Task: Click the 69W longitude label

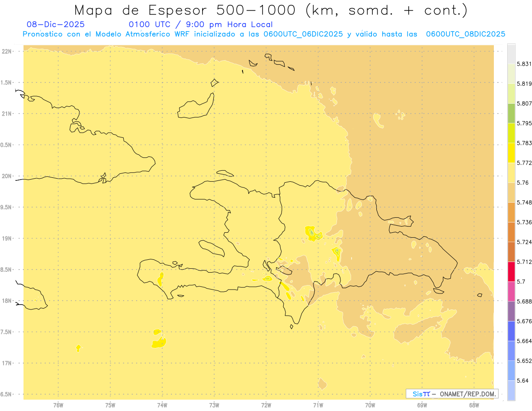Action: click(x=422, y=405)
